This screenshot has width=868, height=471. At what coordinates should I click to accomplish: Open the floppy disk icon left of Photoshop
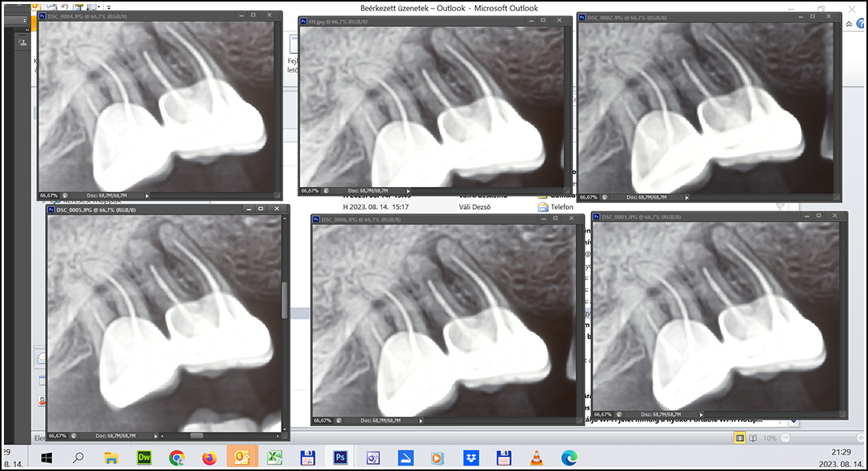(x=307, y=457)
